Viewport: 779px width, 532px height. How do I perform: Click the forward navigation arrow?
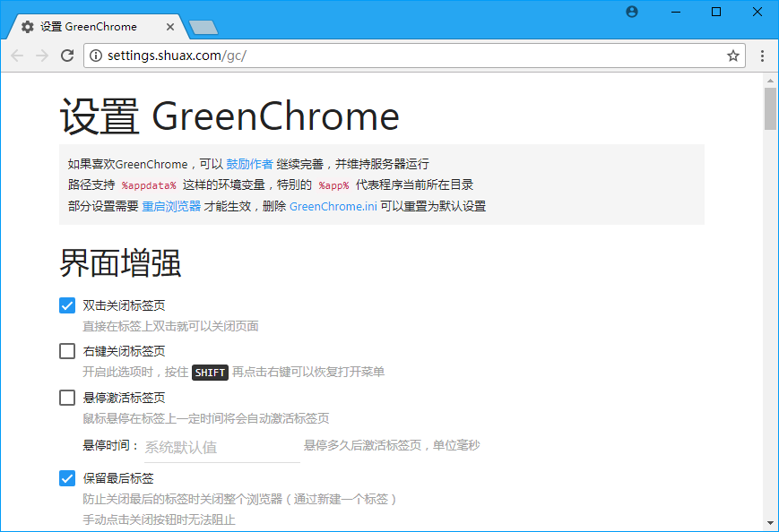tap(42, 56)
